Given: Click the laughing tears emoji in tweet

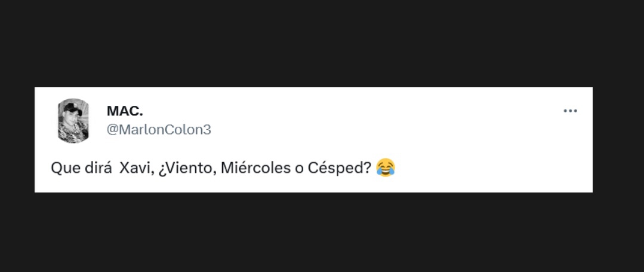Looking at the screenshot, I should pos(385,168).
